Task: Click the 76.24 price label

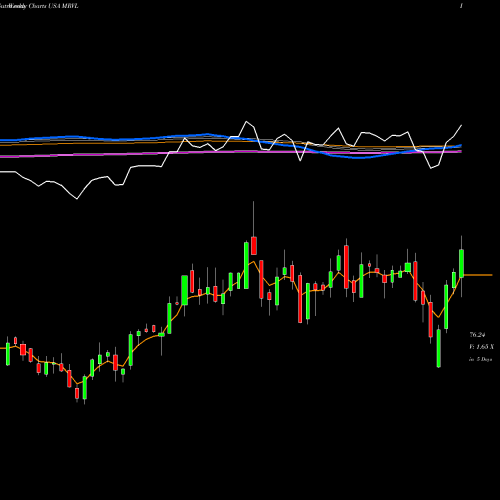Action: click(477, 335)
